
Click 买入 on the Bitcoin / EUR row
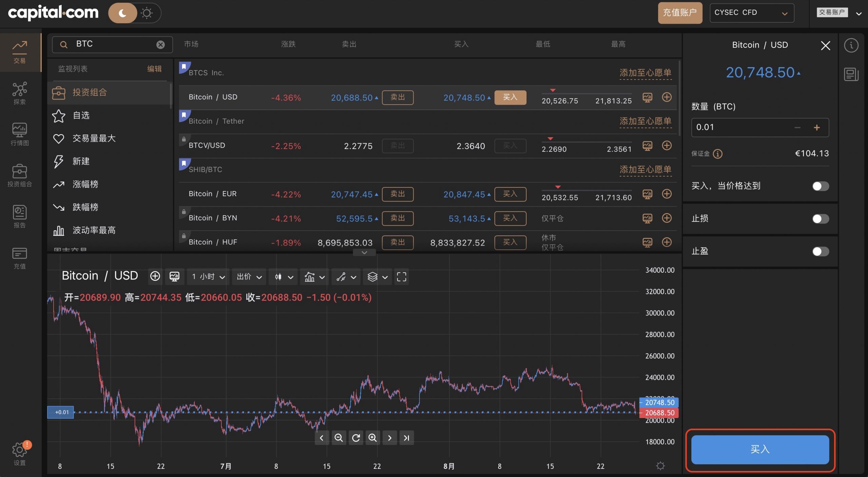(510, 194)
